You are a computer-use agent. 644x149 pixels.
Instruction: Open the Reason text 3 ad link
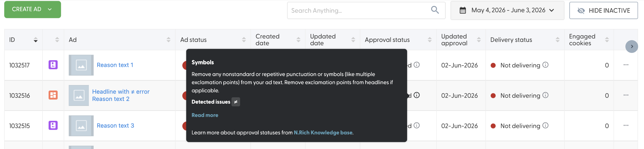point(115,126)
